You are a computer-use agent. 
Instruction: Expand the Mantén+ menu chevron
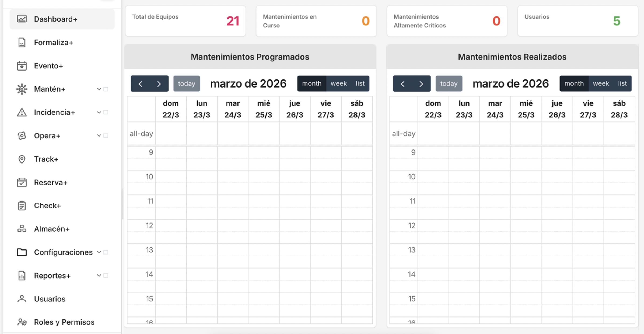[99, 89]
